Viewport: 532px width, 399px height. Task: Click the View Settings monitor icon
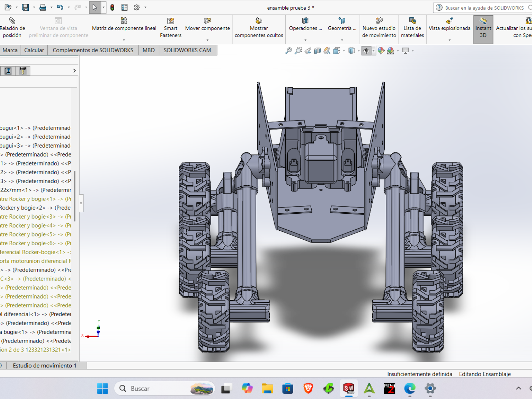pos(405,51)
